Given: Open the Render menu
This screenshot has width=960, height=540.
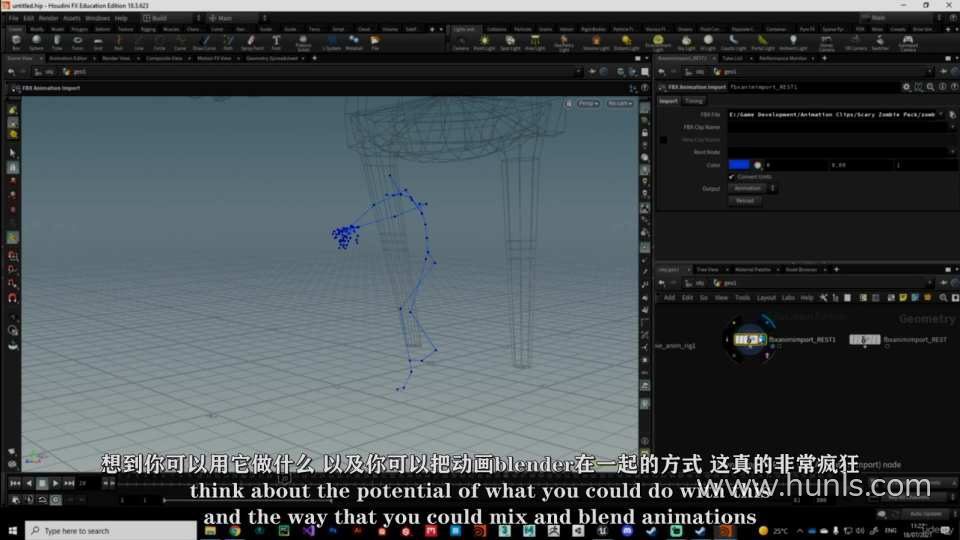Looking at the screenshot, I should point(48,18).
